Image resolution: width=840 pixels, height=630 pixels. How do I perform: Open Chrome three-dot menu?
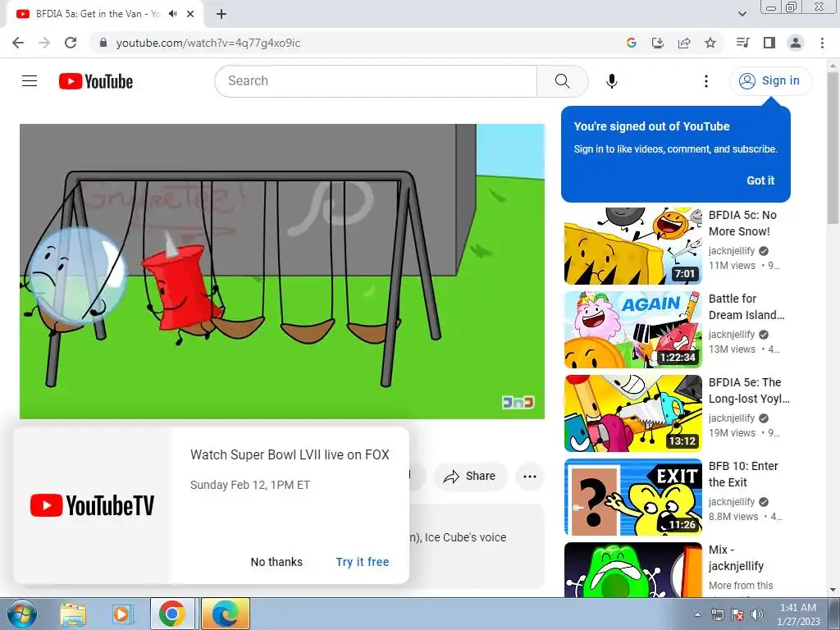(822, 43)
